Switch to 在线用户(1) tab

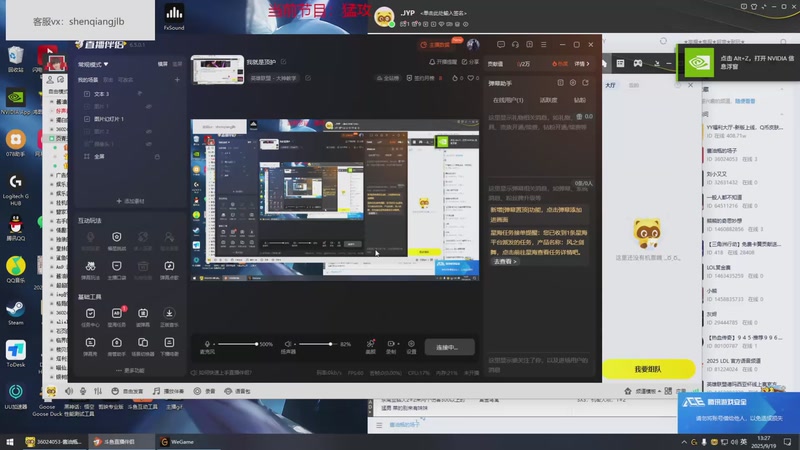click(508, 100)
